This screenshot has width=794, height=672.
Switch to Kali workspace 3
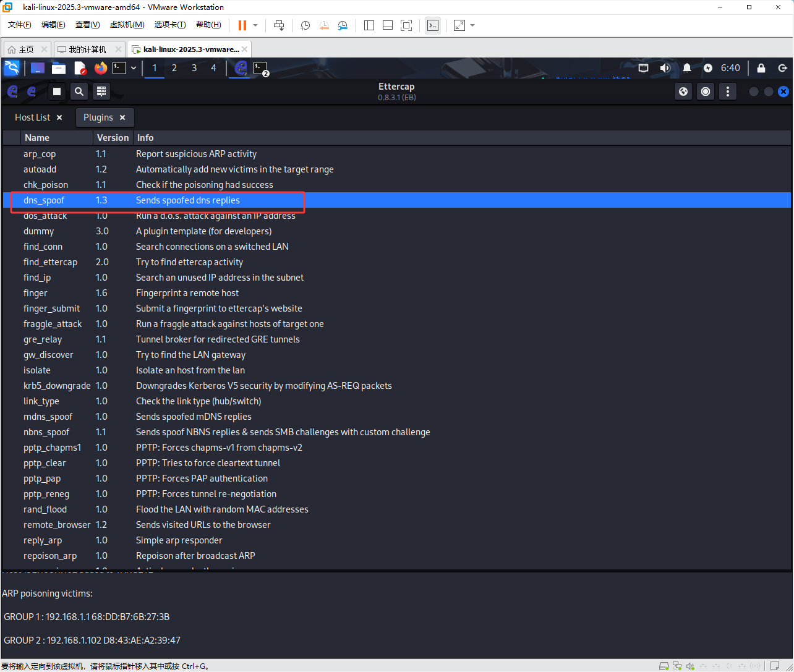tap(194, 68)
